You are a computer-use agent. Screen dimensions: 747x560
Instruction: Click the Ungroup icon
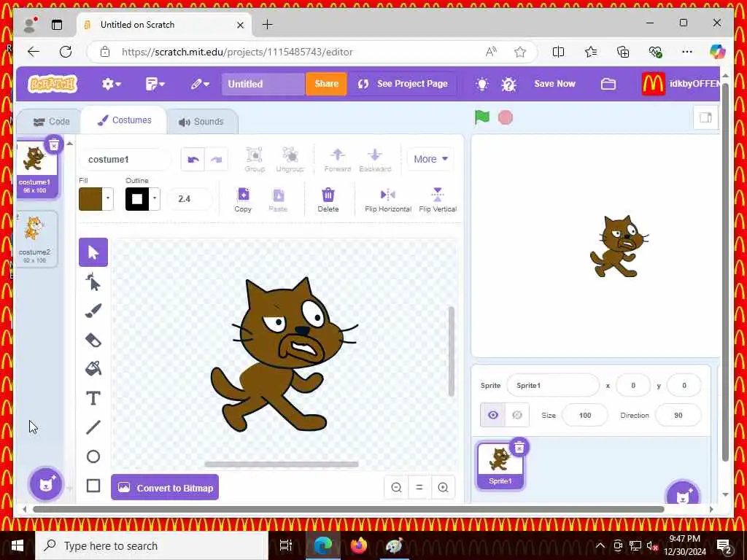pos(290,160)
